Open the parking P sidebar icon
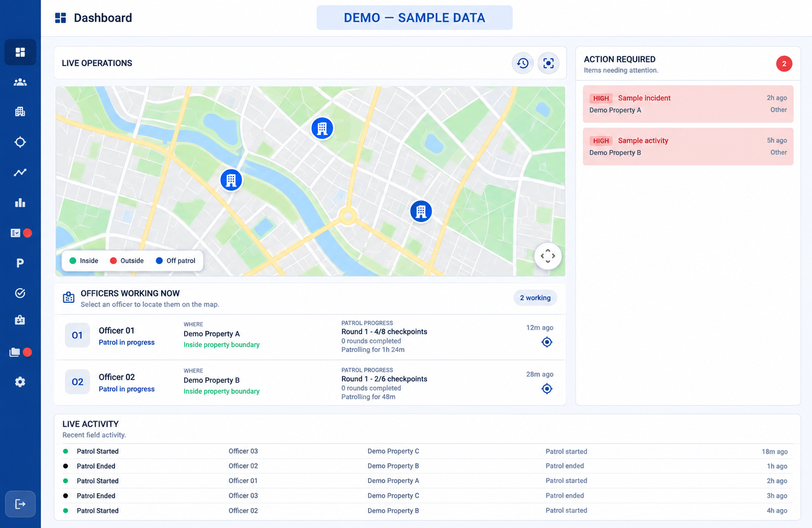 tap(20, 263)
